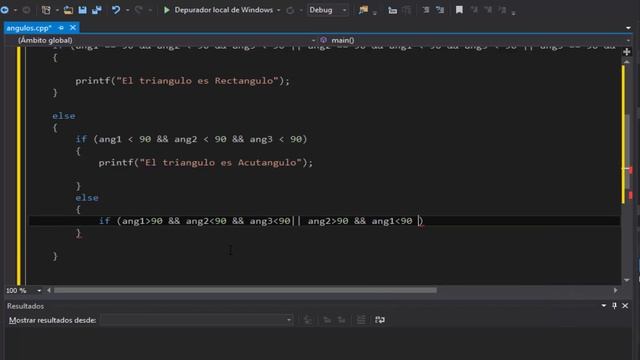
Task: Click the closing brace with red squiggle
Action: click(x=78, y=233)
